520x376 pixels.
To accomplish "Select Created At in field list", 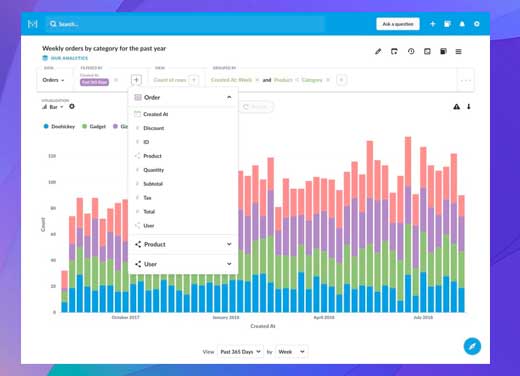I will tap(183, 114).
